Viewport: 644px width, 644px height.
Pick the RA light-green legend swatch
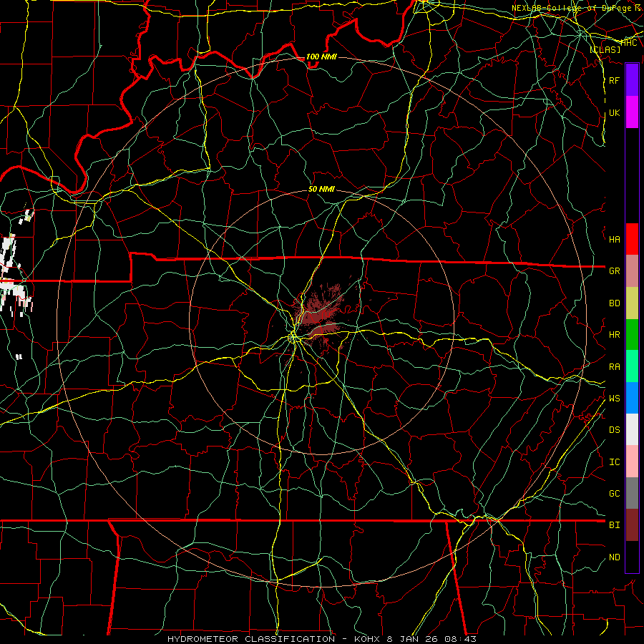click(632, 366)
